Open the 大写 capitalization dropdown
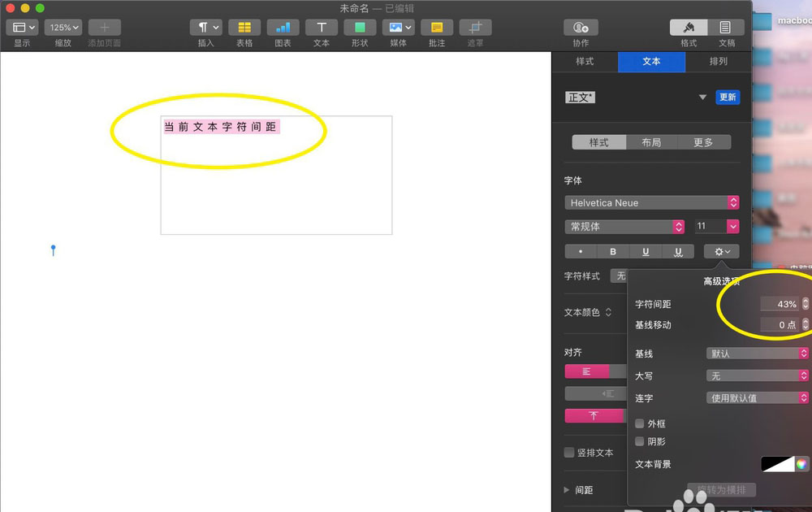The height and width of the screenshot is (512, 812). tap(757, 375)
